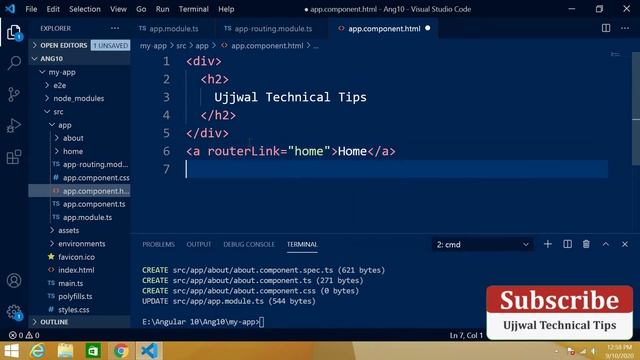Open the Search view icon
Image resolution: width=640 pixels, height=360 pixels.
click(x=14, y=63)
